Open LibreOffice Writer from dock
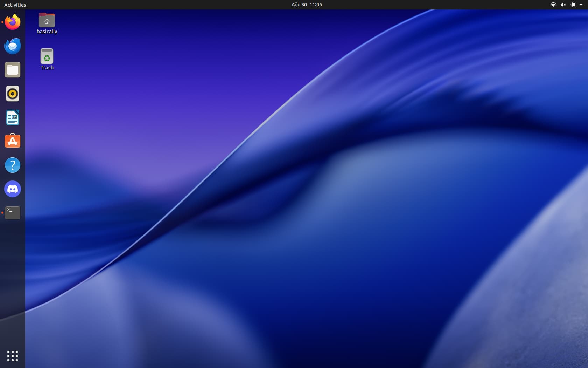Screen dimensions: 588x368 (x=13, y=117)
